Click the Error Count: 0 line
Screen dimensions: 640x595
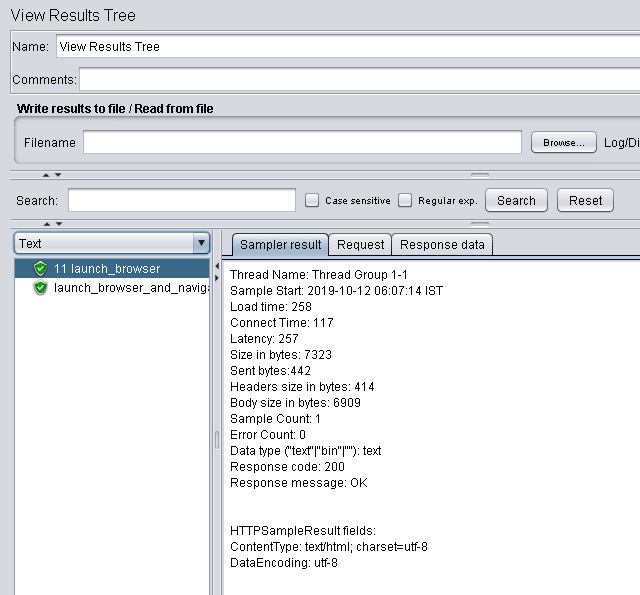pos(268,435)
